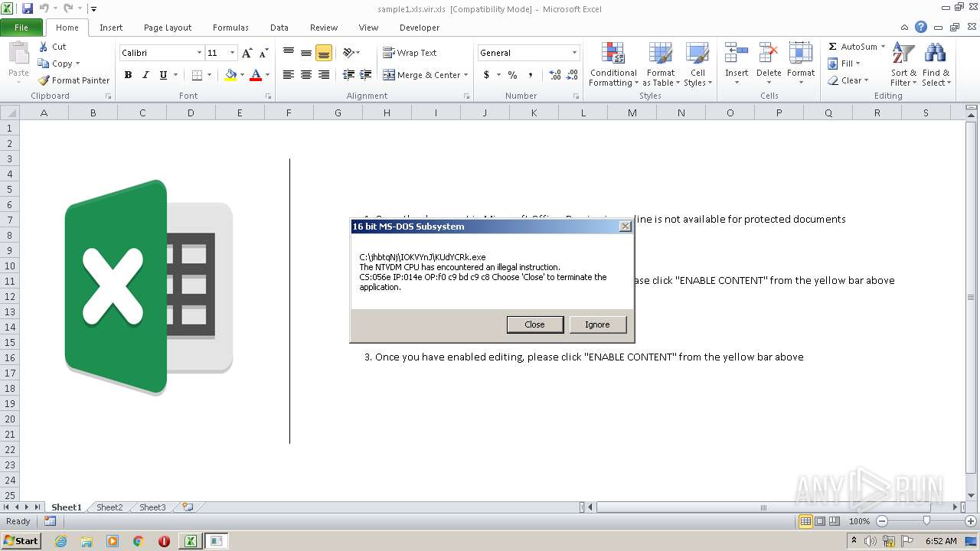
Task: Expand Merge & Center dropdown arrow
Action: click(x=467, y=75)
